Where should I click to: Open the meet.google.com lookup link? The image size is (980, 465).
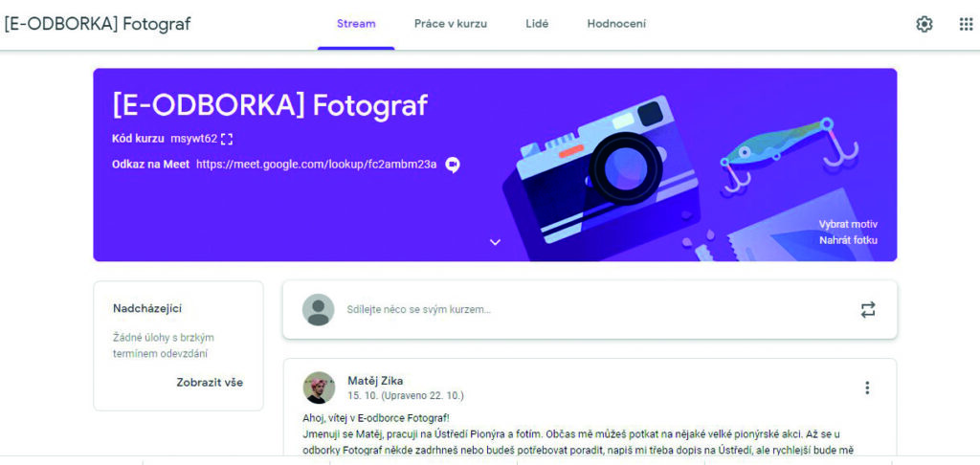pyautogui.click(x=316, y=165)
